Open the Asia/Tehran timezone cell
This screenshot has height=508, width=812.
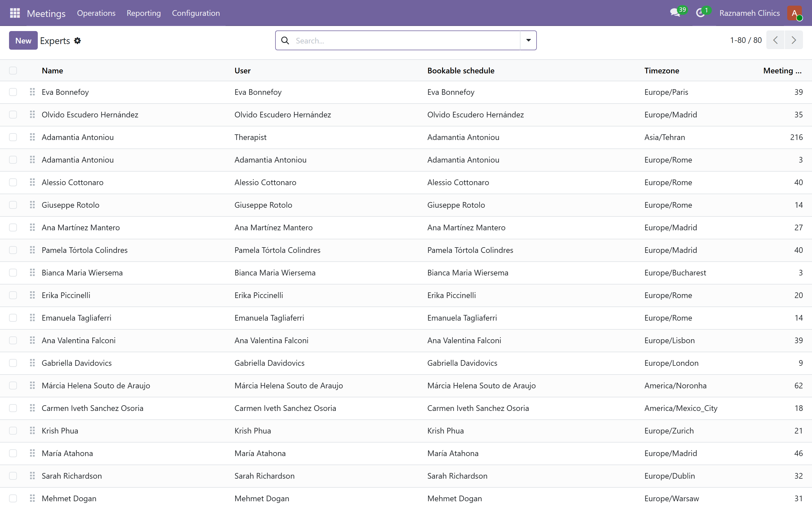(x=665, y=137)
